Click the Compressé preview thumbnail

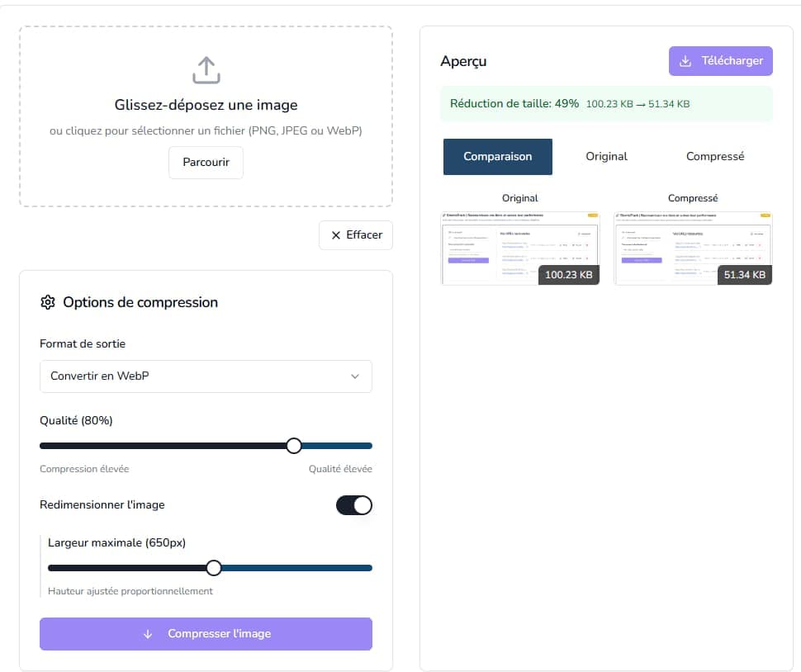coord(693,248)
